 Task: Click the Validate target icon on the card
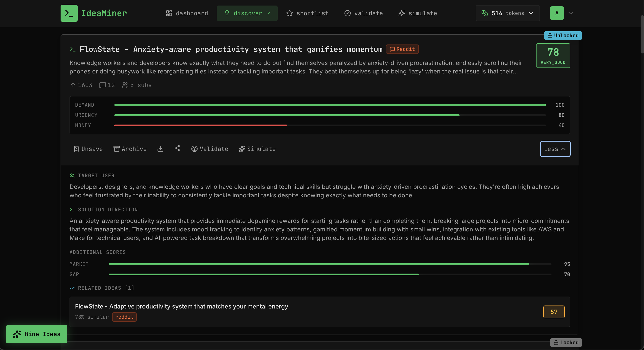[x=195, y=149]
